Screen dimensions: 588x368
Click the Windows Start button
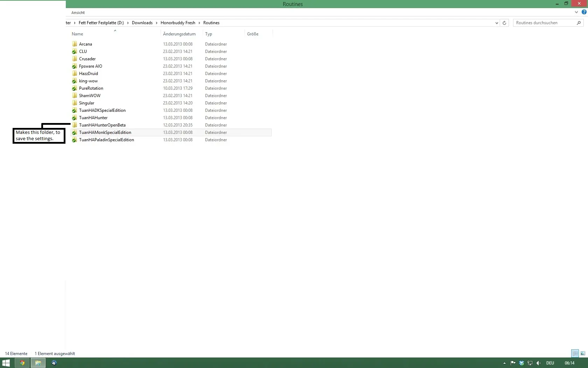point(6,363)
